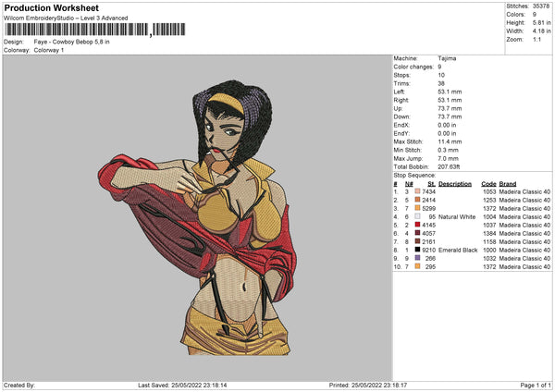Click the swatch next to 5299 stitches
This screenshot has height=392, width=555.
[x=418, y=208]
